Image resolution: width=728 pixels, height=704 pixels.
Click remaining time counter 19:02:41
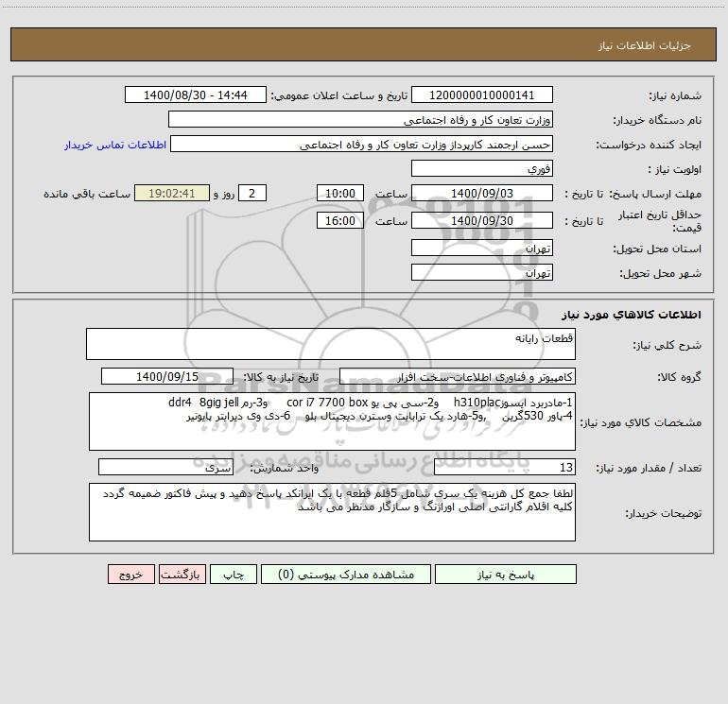[172, 193]
